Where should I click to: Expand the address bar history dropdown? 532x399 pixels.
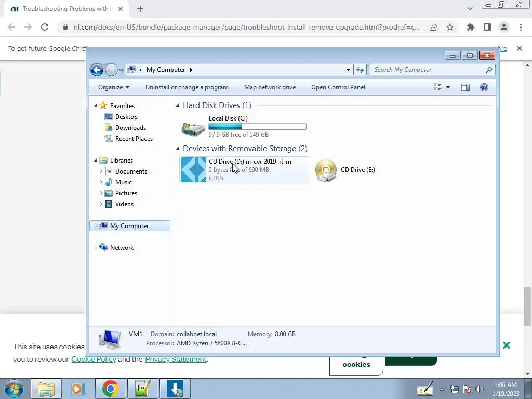click(348, 70)
